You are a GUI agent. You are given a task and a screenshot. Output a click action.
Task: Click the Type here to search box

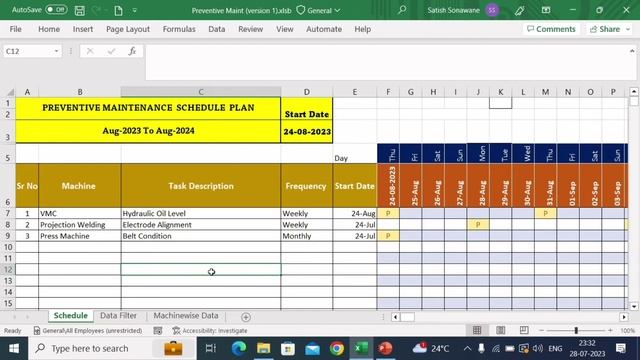click(112, 349)
